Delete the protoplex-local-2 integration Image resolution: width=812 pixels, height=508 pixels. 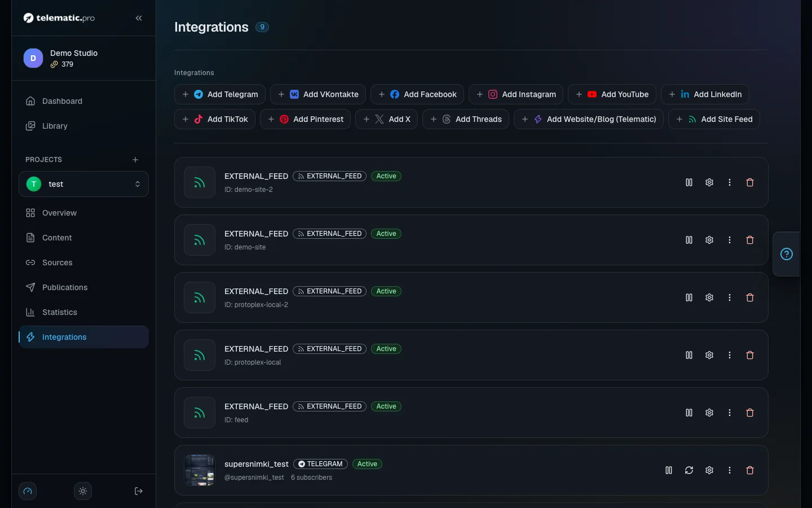click(x=750, y=297)
